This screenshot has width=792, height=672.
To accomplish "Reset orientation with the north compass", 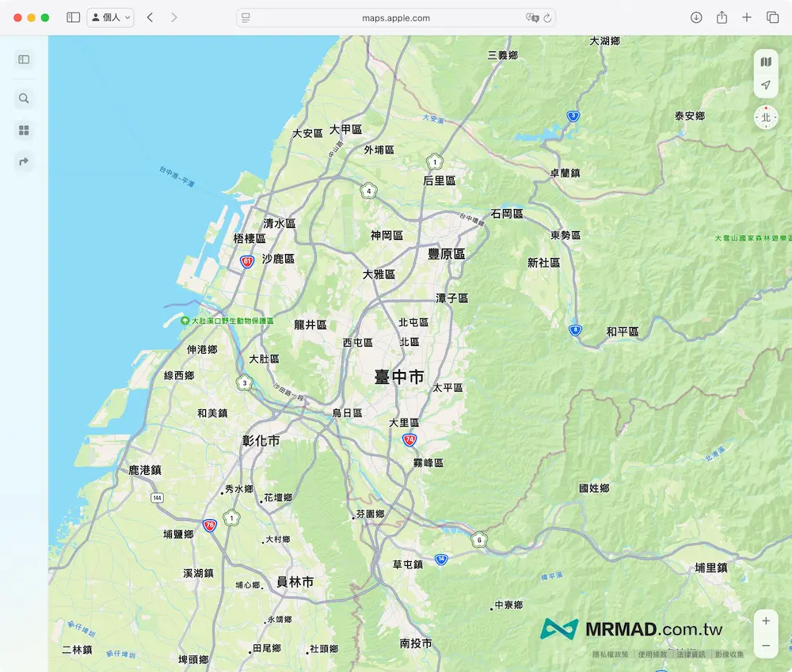I will (765, 118).
